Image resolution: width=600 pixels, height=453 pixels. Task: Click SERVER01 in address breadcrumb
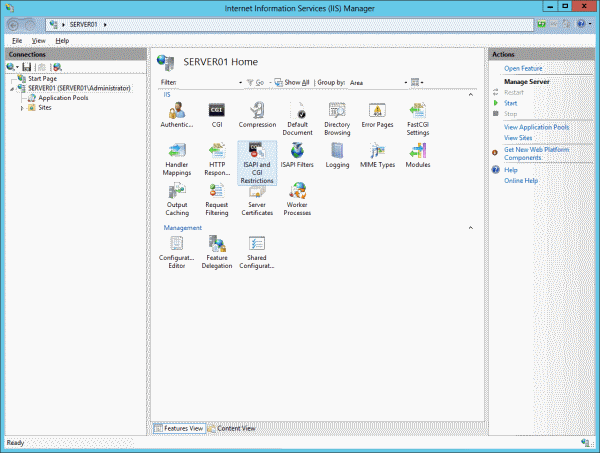coord(83,24)
